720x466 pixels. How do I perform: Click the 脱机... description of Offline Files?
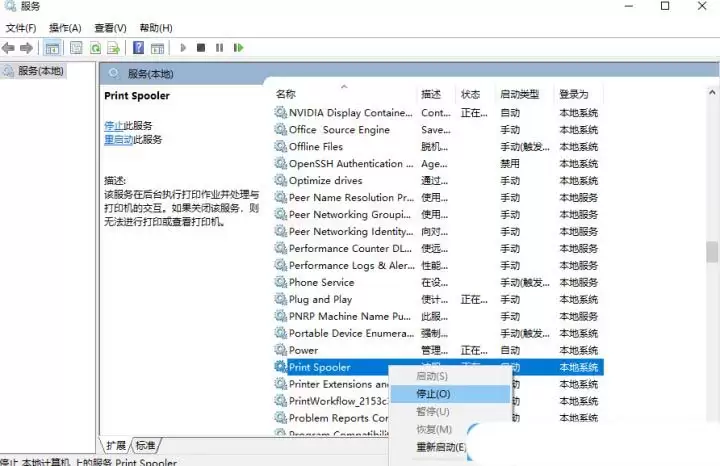(x=434, y=146)
